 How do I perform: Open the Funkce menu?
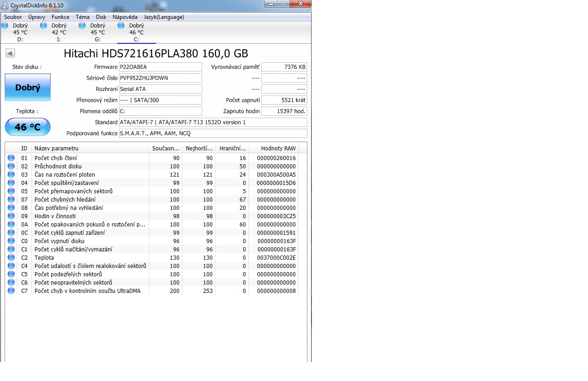(60, 17)
